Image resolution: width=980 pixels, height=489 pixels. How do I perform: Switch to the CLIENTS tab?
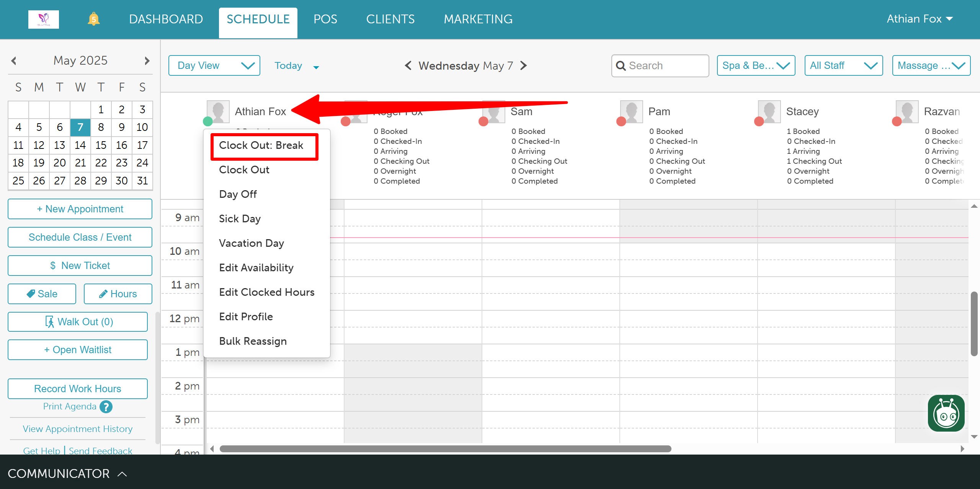[x=390, y=19]
